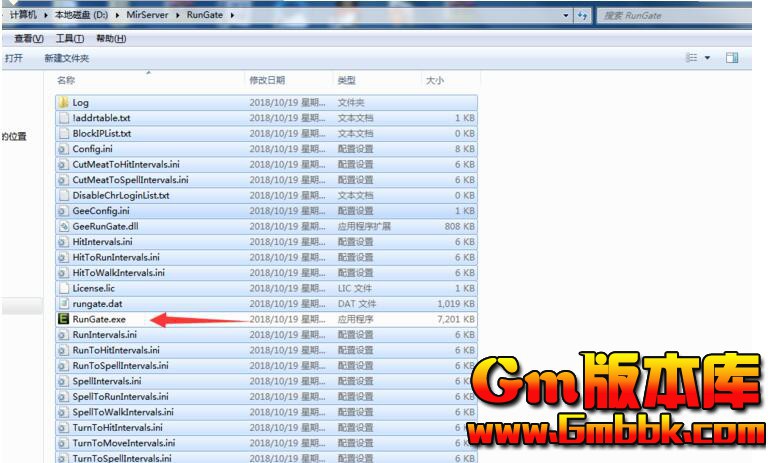Click the 新建文件夹 button
Image resolution: width=771 pixels, height=463 pixels.
(x=66, y=59)
